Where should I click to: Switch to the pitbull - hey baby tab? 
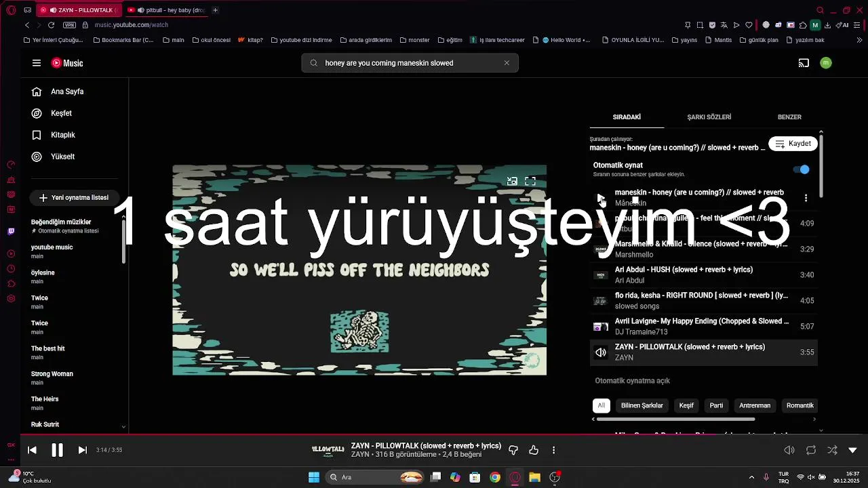pyautogui.click(x=167, y=10)
